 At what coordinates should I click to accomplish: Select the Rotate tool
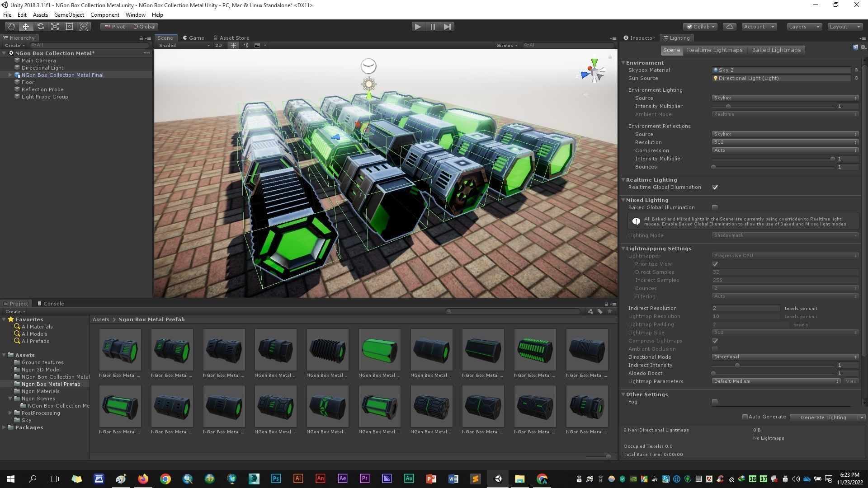pos(40,27)
